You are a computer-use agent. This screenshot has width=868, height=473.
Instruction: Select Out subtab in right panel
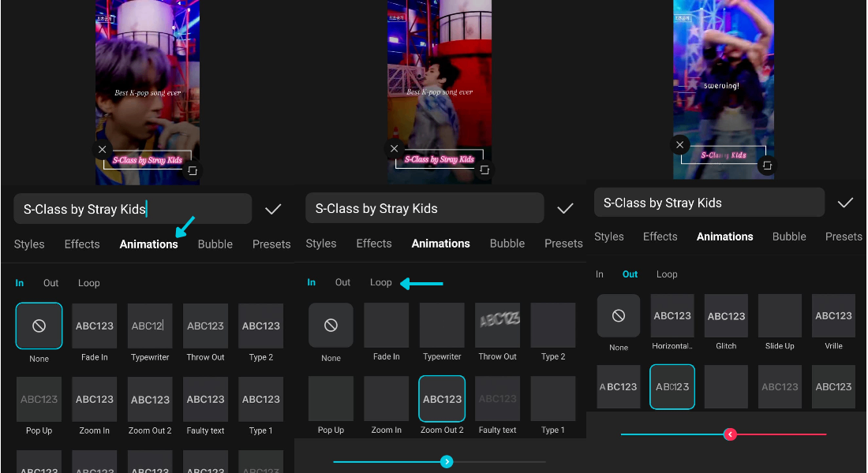630,274
